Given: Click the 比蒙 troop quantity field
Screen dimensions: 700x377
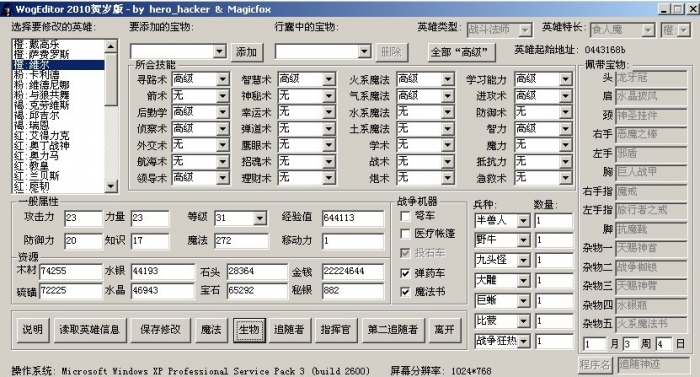Looking at the screenshot, I should coord(554,321).
